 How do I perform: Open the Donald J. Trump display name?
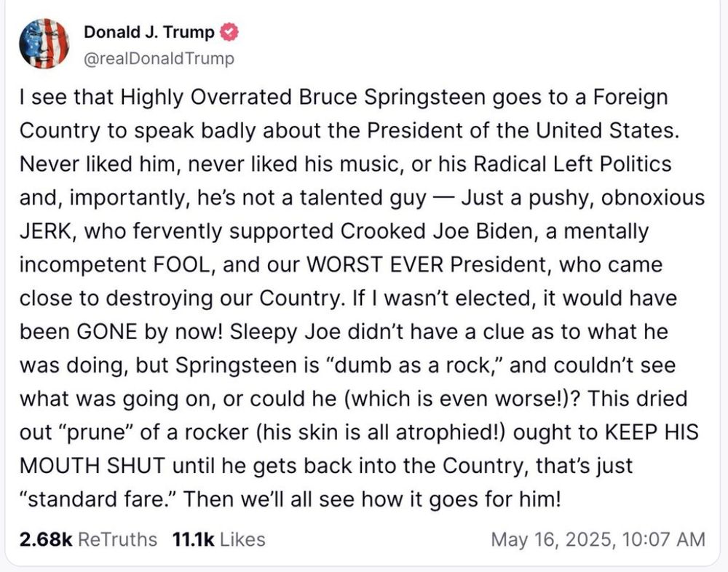click(149, 33)
